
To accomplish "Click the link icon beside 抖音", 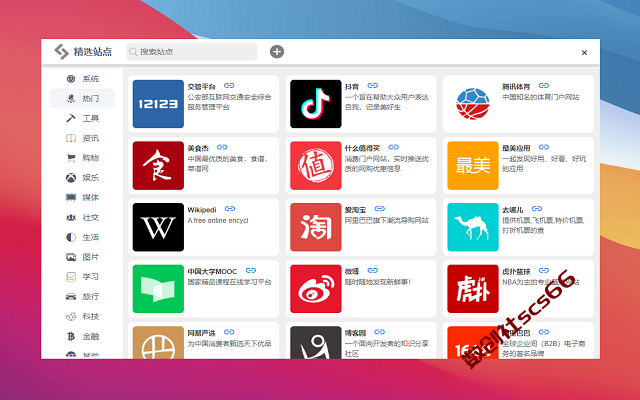I will 373,86.
